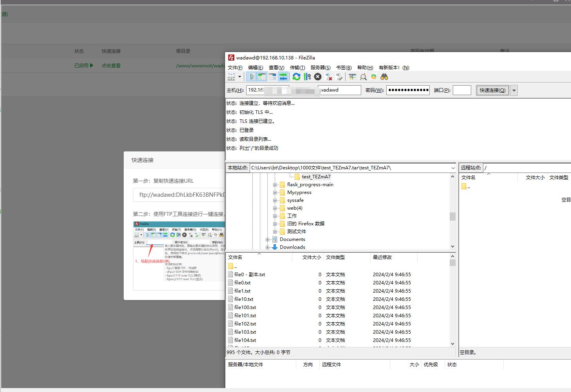Expand the 旧的 Firefox 数据 tree node

pyautogui.click(x=275, y=224)
